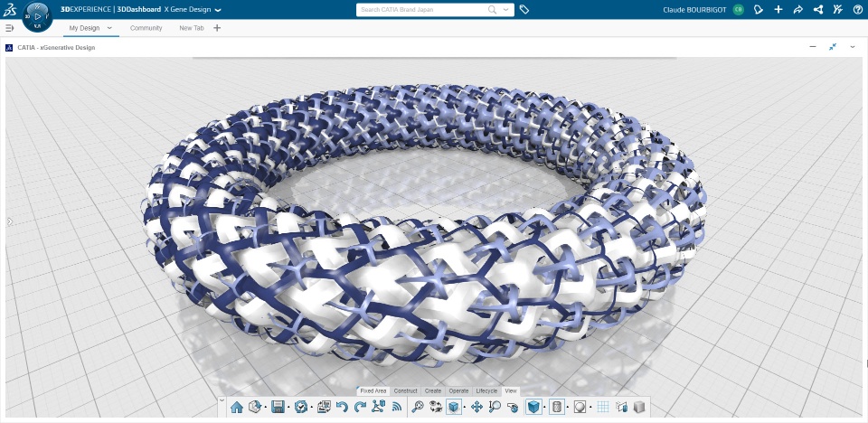868x423 pixels.
Task: Select the Lifecycle action bar tab
Action: click(x=486, y=390)
